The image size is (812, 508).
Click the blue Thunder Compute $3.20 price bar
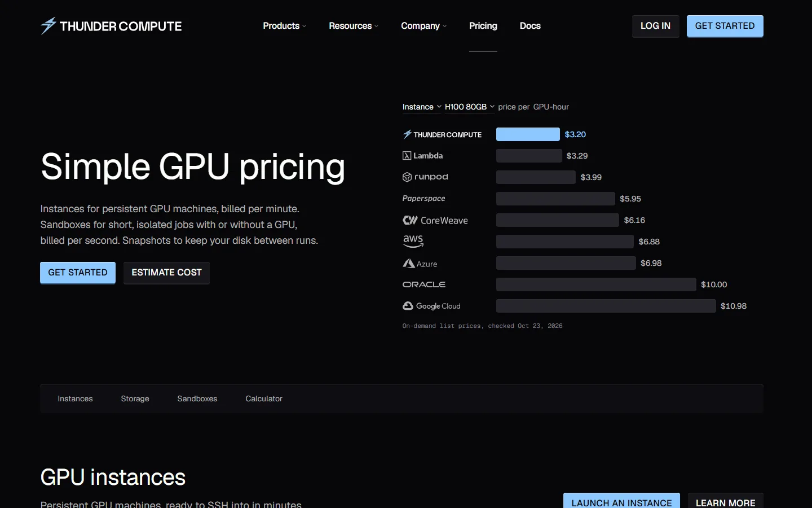point(528,134)
